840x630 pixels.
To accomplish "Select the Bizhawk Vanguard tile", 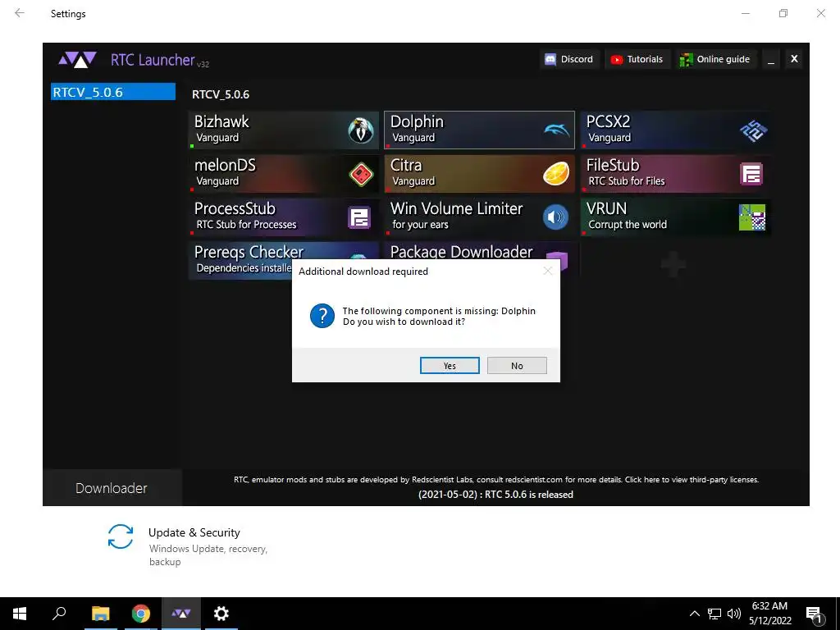I will point(284,130).
